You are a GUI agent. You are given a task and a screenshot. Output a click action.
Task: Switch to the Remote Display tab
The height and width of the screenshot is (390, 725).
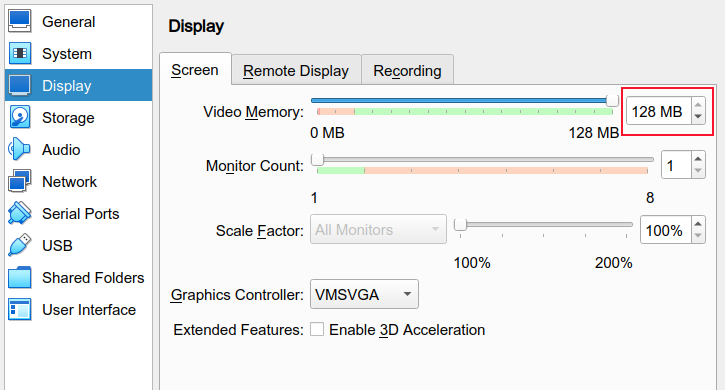296,70
